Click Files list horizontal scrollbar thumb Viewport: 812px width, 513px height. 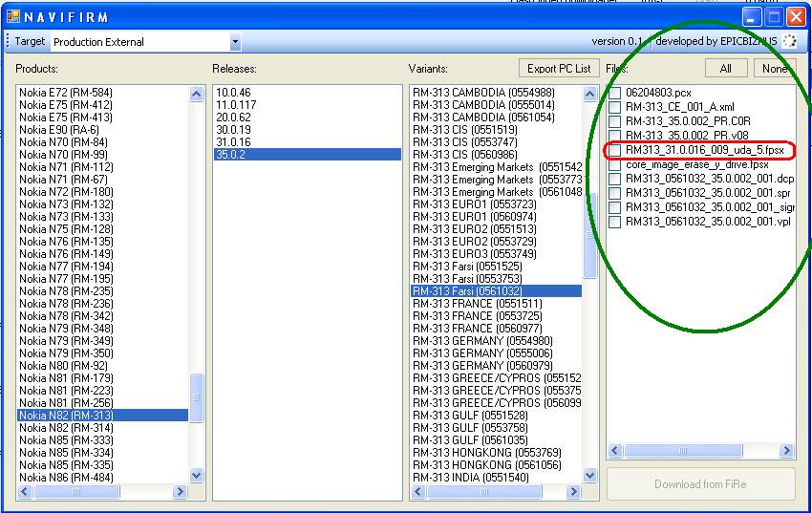[683, 450]
